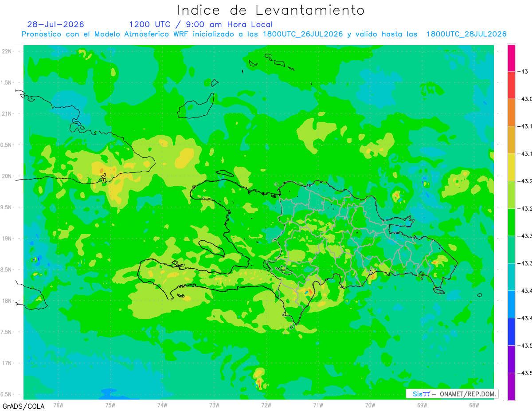The height and width of the screenshot is (411, 532).
Task: Click the '22N' latitude label
Action: [x=7, y=51]
